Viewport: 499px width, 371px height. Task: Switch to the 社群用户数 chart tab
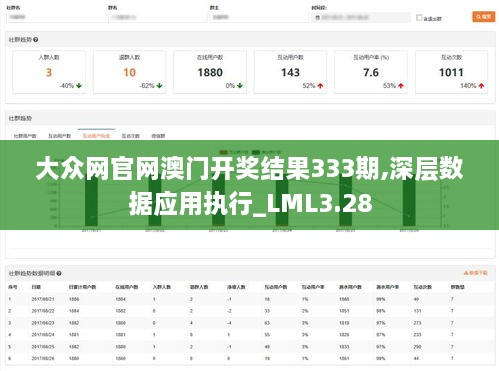[x=25, y=136]
